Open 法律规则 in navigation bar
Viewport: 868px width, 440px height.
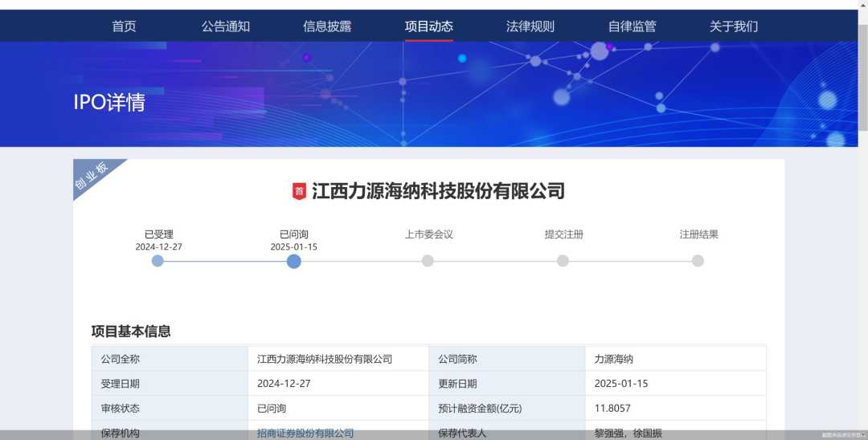pyautogui.click(x=530, y=26)
